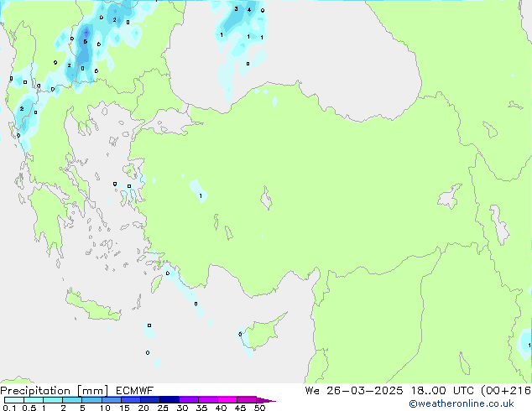Click the "Precipitation" title word
Screen dimensions: 532x411
(x=35, y=391)
